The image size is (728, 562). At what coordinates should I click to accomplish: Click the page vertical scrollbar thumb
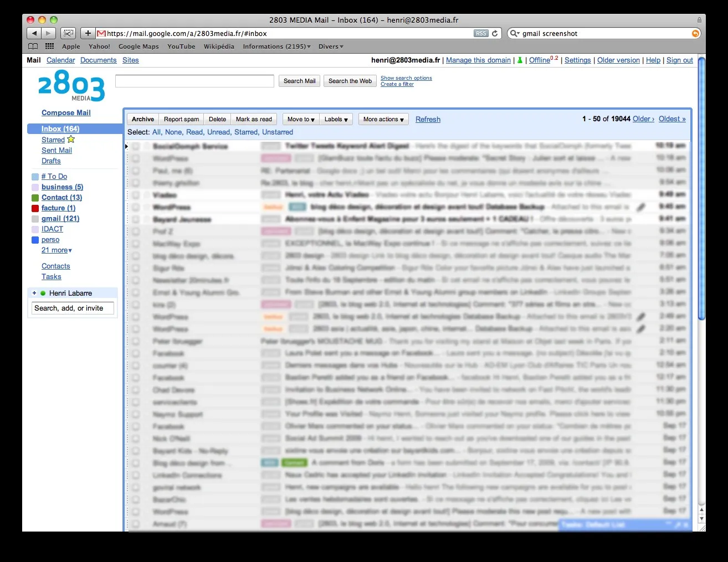[701, 188]
